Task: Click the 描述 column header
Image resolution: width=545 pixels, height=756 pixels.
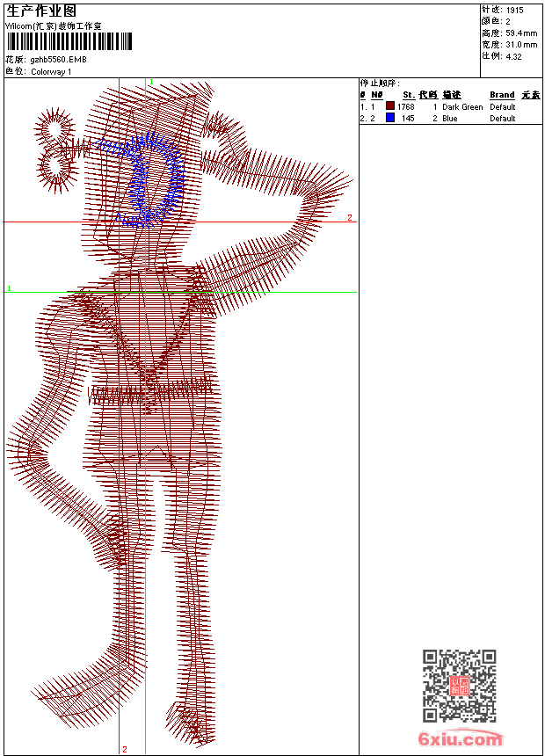Action: pyautogui.click(x=452, y=95)
